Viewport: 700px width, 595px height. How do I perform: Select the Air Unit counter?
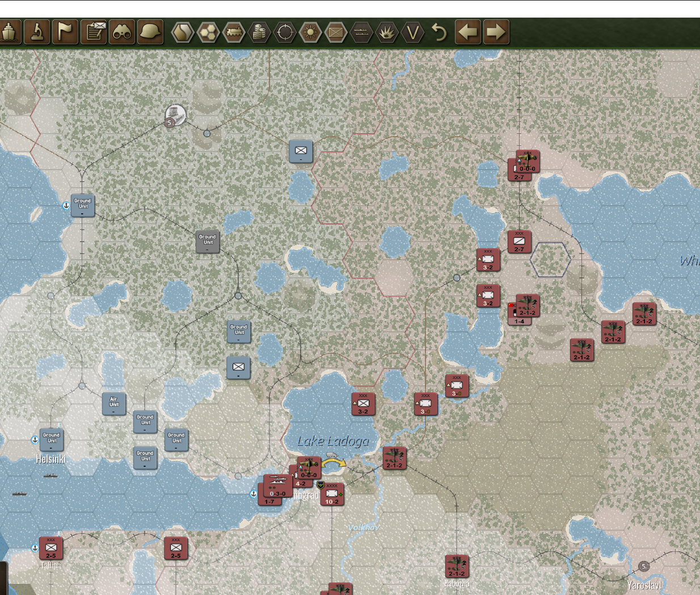(x=114, y=403)
